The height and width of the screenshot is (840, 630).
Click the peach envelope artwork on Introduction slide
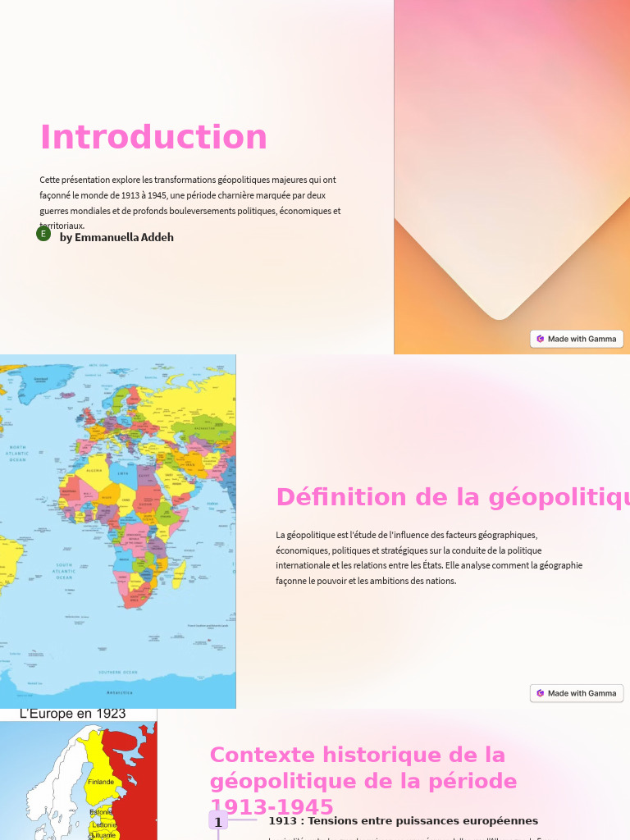point(512,177)
